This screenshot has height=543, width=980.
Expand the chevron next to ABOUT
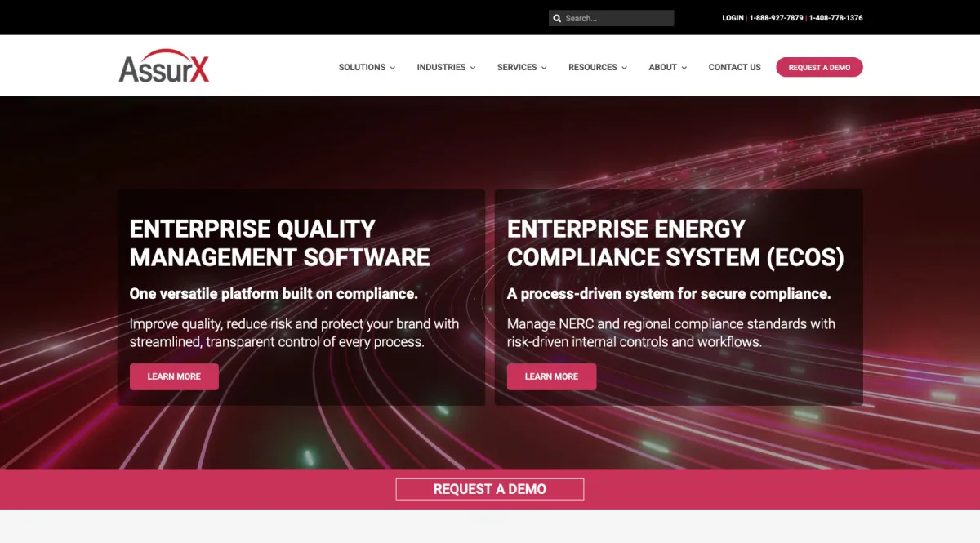(x=684, y=68)
